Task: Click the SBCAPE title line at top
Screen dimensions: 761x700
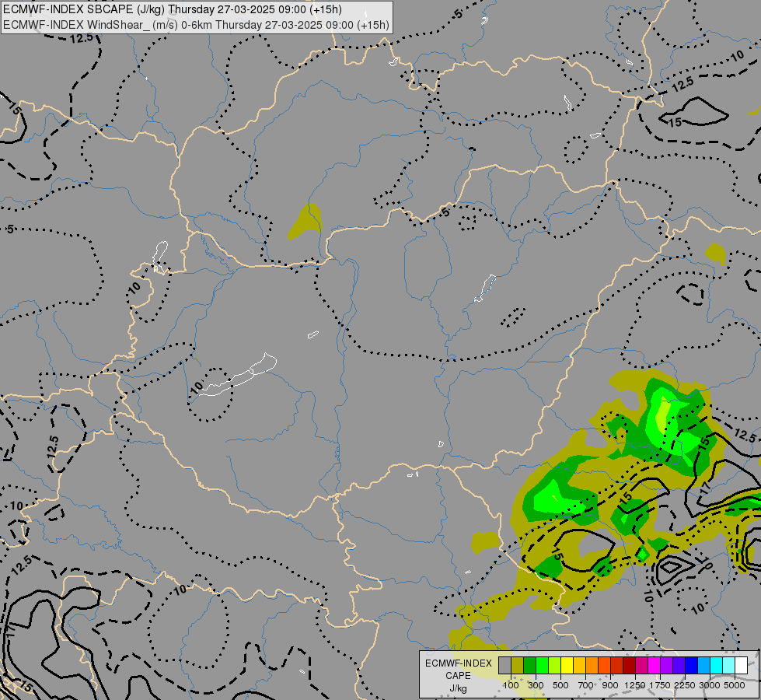Action: click(173, 9)
